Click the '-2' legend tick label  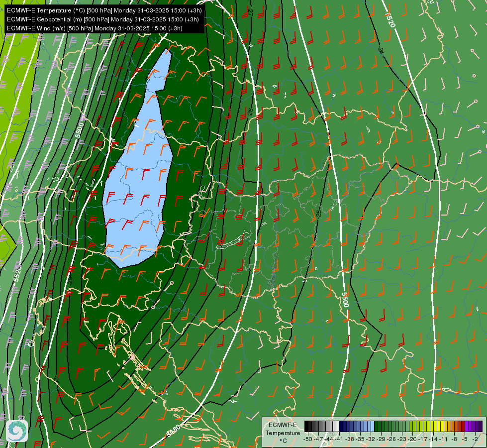pyautogui.click(x=475, y=439)
